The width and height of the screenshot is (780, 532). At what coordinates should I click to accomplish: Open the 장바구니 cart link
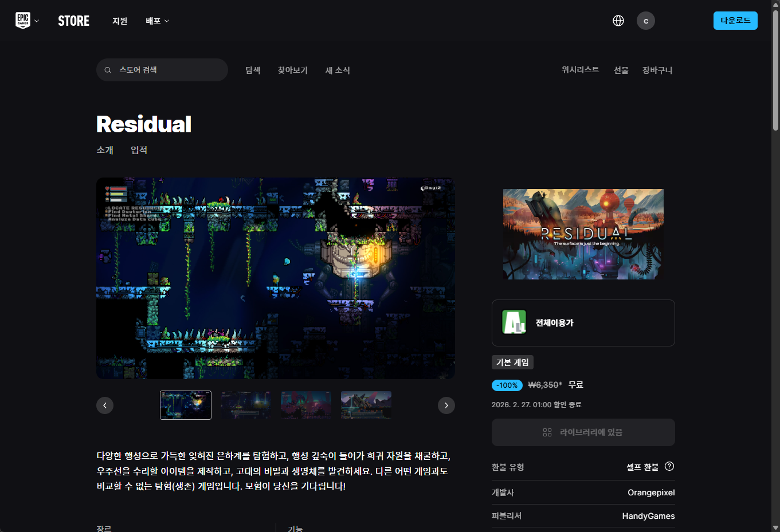(657, 70)
